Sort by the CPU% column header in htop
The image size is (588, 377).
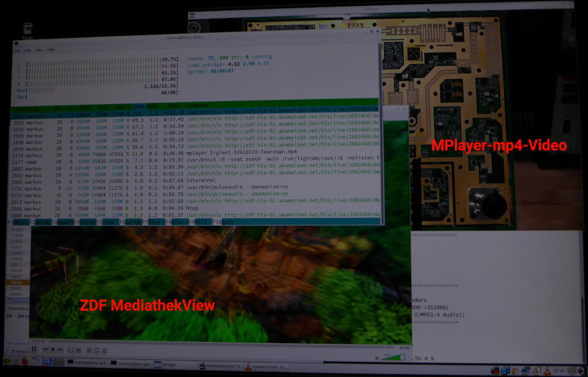[x=139, y=107]
